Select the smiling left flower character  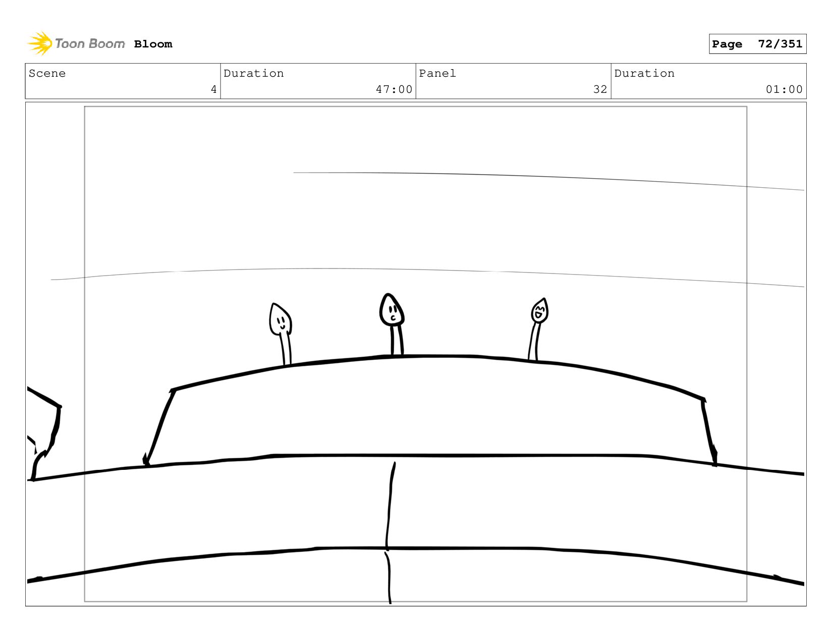[x=281, y=334]
